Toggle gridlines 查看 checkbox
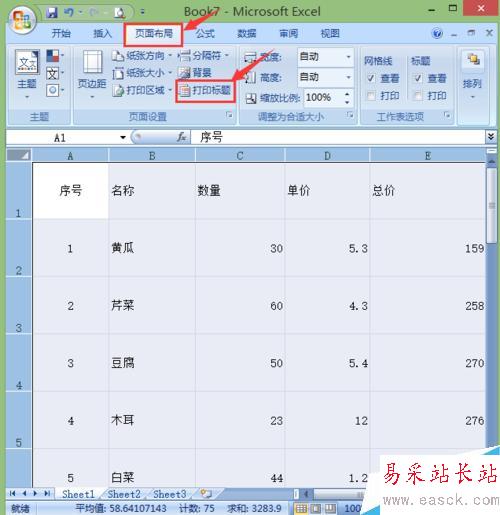This screenshot has width=500, height=515. pyautogui.click(x=371, y=79)
